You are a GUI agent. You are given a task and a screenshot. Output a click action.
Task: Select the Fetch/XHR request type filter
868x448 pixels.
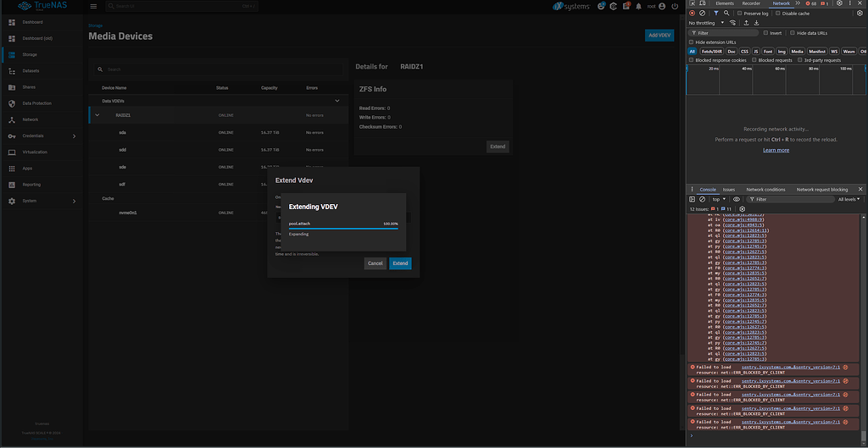tap(712, 51)
